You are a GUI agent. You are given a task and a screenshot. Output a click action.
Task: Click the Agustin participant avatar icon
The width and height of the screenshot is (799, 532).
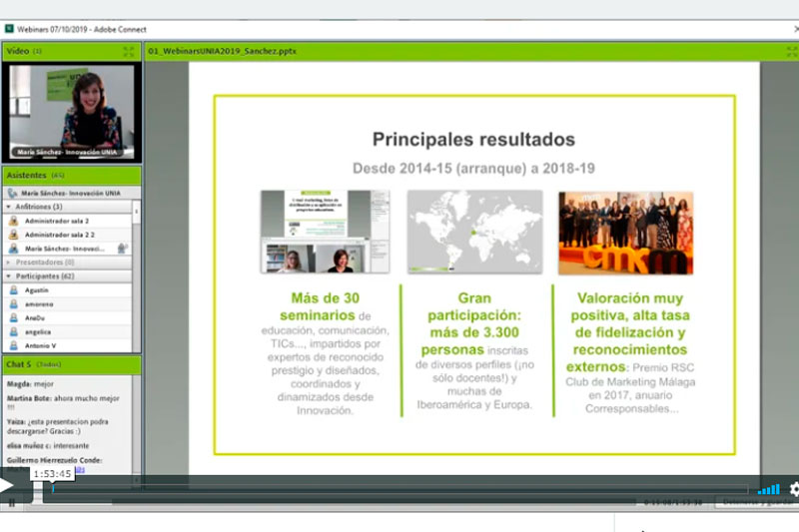tap(14, 289)
